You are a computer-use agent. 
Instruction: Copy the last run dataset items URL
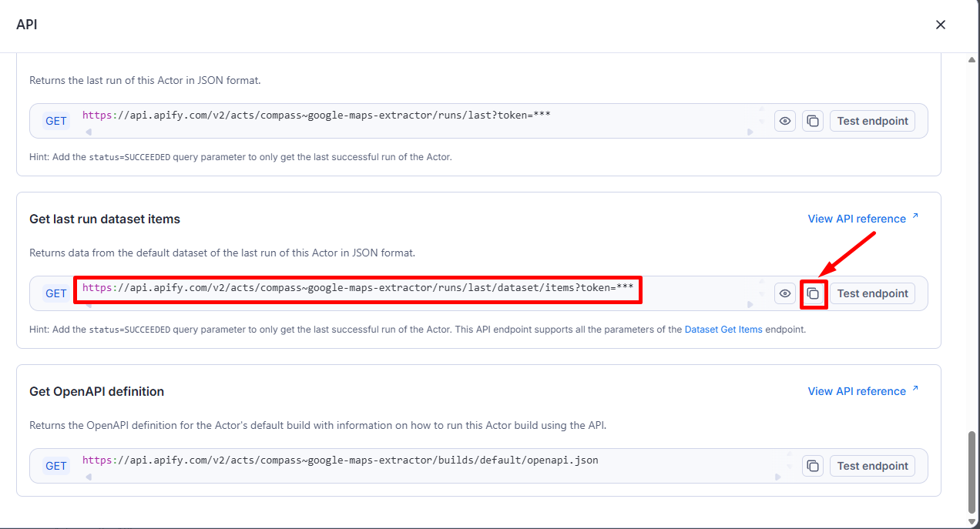(812, 293)
